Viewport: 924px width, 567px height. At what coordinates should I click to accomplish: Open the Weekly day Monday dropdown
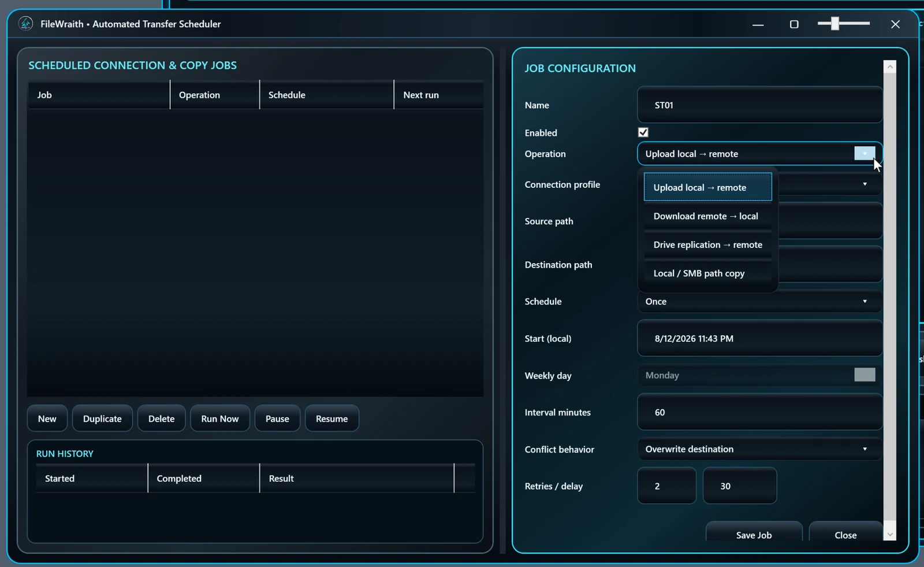tap(759, 375)
